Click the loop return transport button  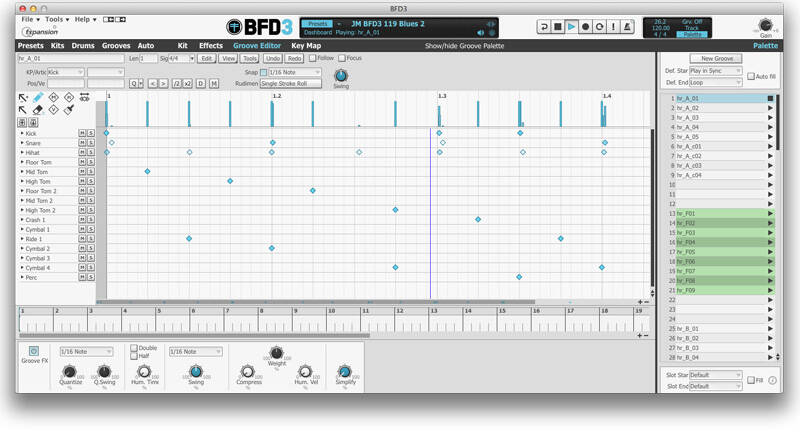544,27
